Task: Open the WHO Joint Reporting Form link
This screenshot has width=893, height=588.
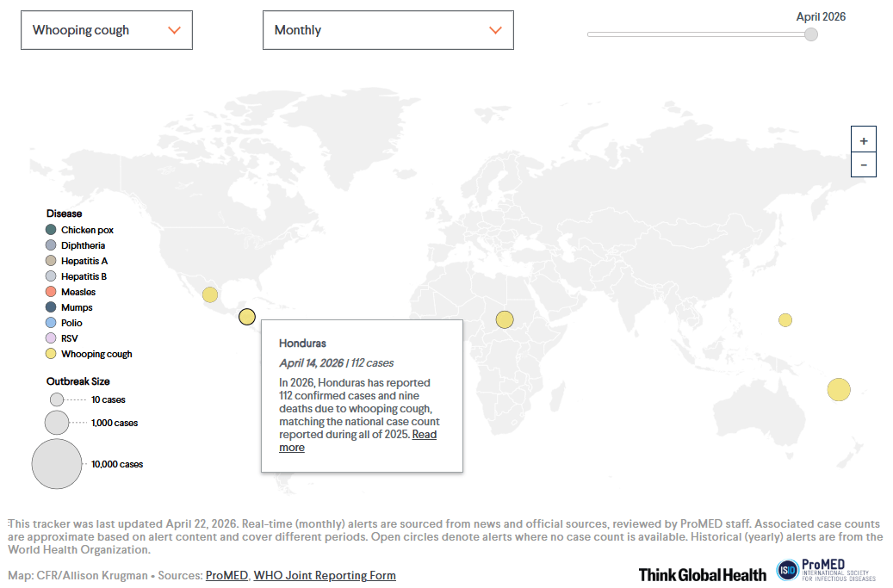Action: (x=325, y=575)
